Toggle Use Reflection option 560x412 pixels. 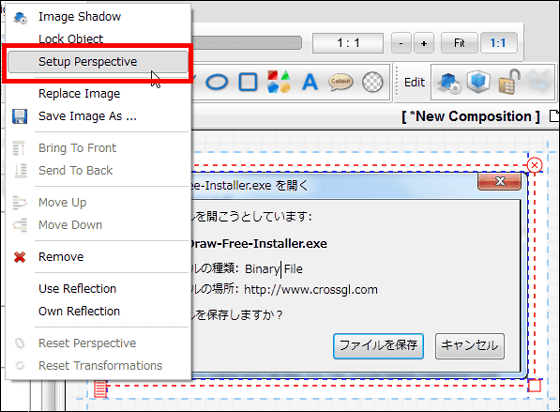[98, 288]
